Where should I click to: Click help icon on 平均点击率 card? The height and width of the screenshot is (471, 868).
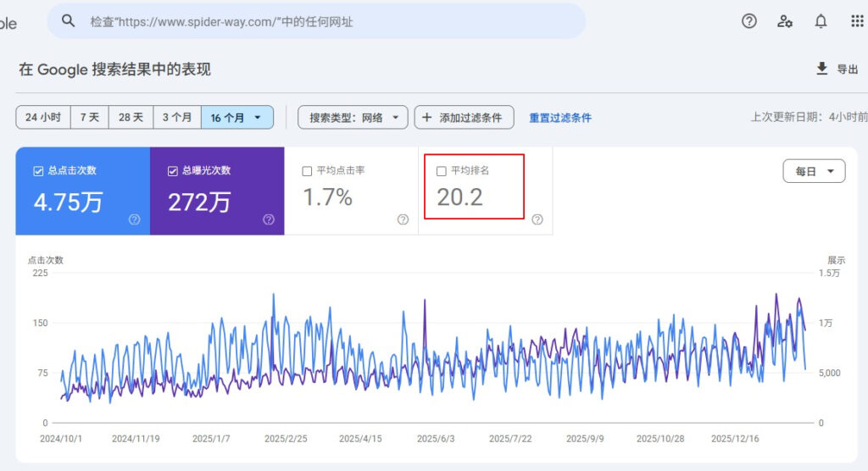(x=403, y=219)
